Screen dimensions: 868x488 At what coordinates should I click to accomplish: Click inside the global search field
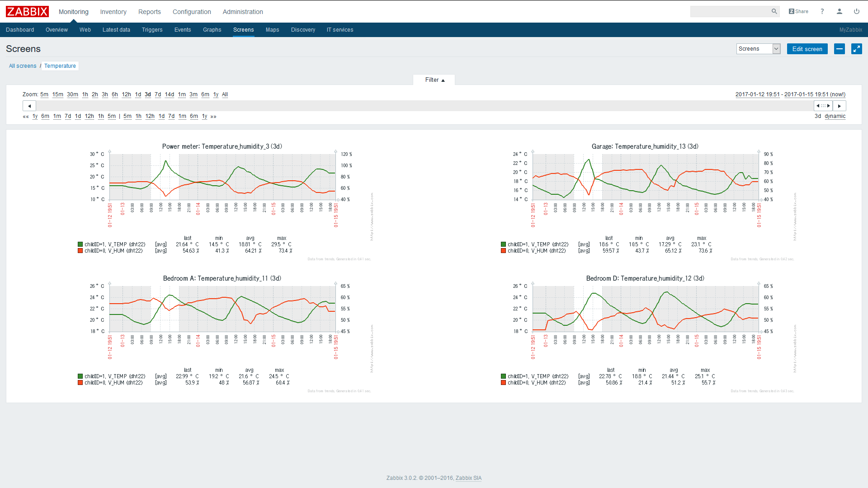[732, 11]
